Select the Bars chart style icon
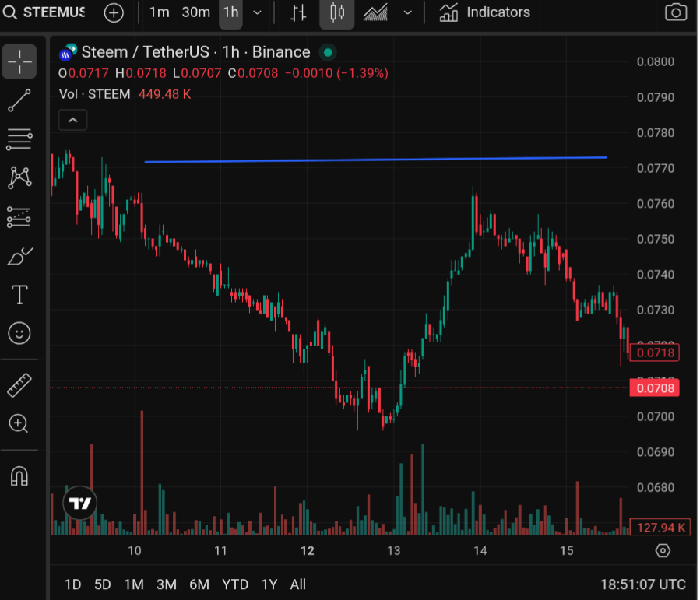This screenshot has height=600, width=700. [x=298, y=12]
